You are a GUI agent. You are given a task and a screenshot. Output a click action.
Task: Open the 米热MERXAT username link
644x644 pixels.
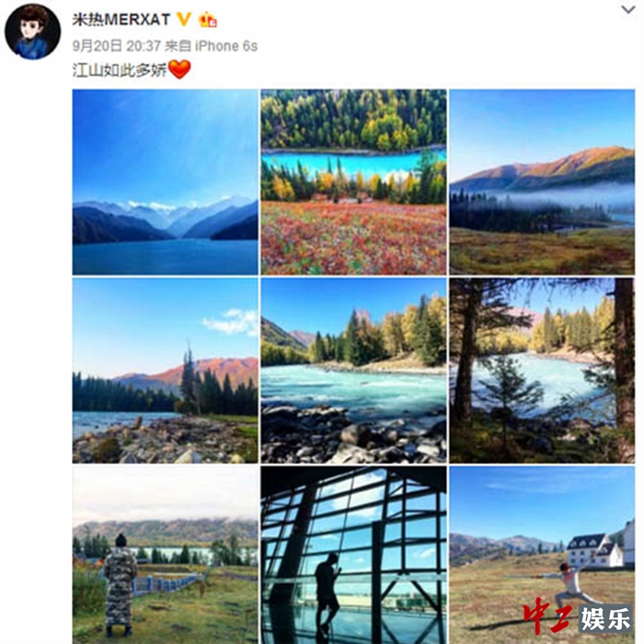click(x=121, y=19)
